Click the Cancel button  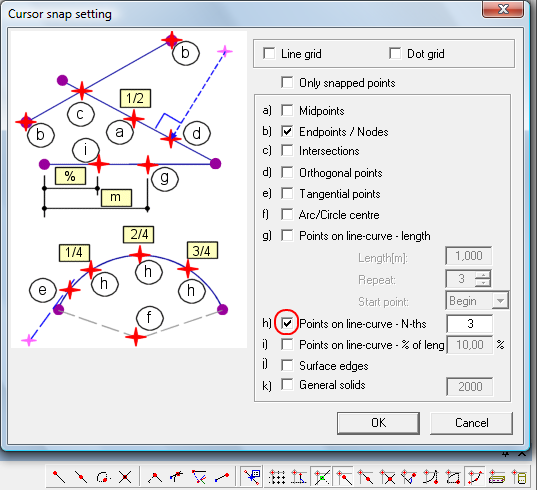tap(472, 423)
